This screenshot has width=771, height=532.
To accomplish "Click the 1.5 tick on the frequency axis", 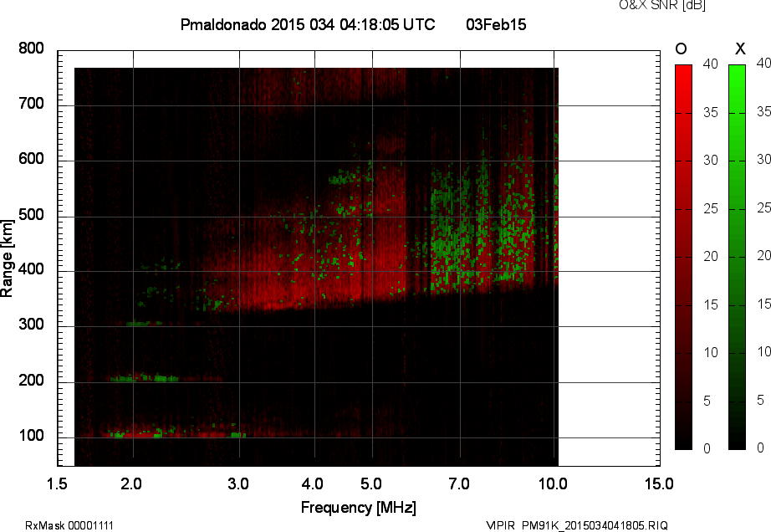I will click(57, 483).
